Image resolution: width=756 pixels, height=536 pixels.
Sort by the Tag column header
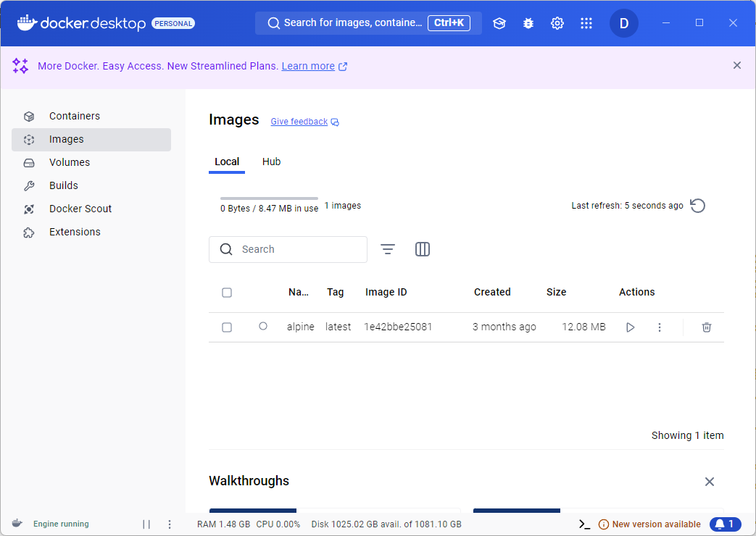coord(335,292)
